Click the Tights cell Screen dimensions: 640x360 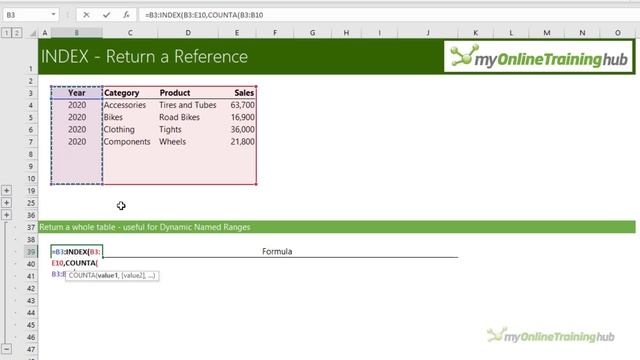click(x=188, y=129)
